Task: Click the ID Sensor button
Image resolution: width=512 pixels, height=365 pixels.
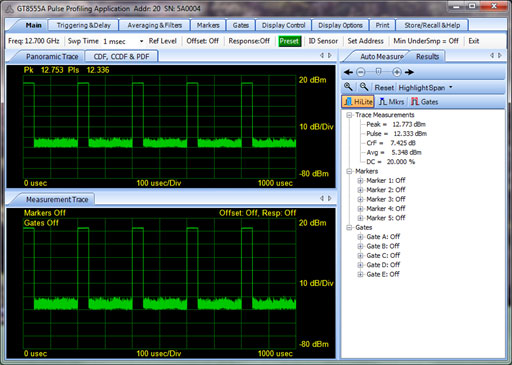Action: [x=323, y=41]
